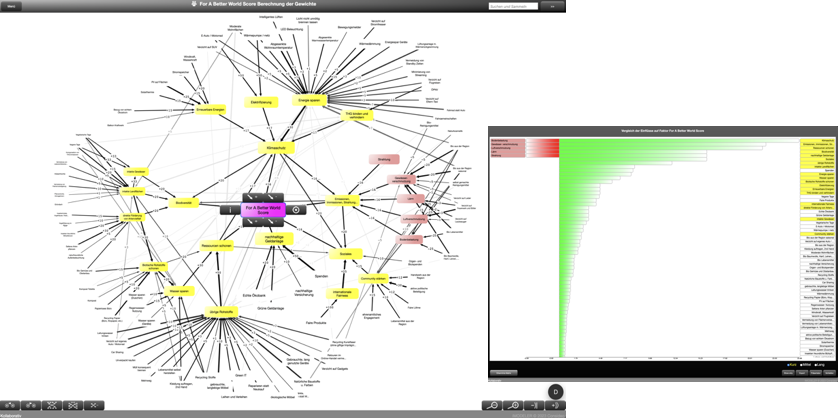838x418 pixels.
Task: Select the 'Erneuerbare Energien' node in the graph
Action: (210, 109)
